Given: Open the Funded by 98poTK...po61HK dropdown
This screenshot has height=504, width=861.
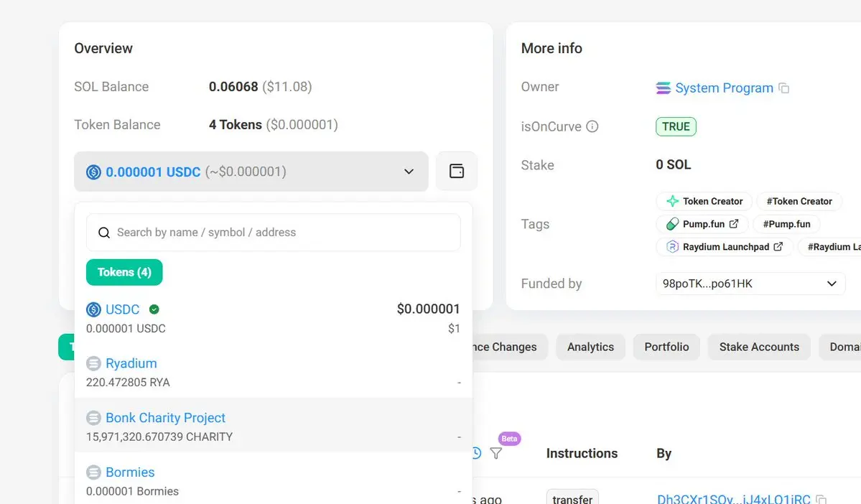Looking at the screenshot, I should coord(750,284).
